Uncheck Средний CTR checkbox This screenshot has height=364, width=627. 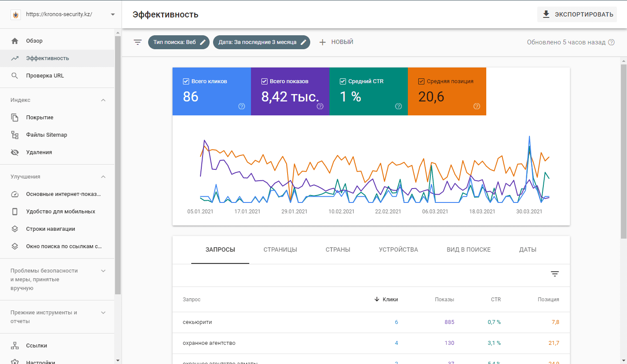coord(343,81)
